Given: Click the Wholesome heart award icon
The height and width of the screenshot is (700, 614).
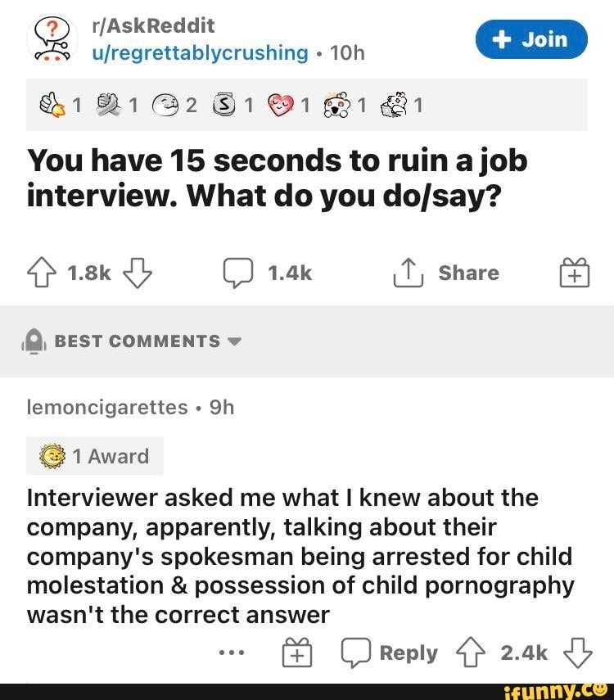Looking at the screenshot, I should coord(282,104).
